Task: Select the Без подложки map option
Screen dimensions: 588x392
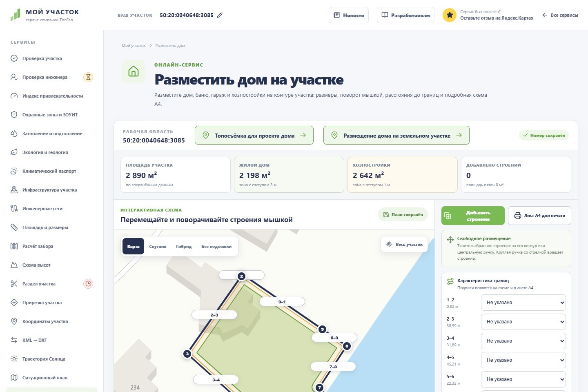Action: [x=216, y=246]
